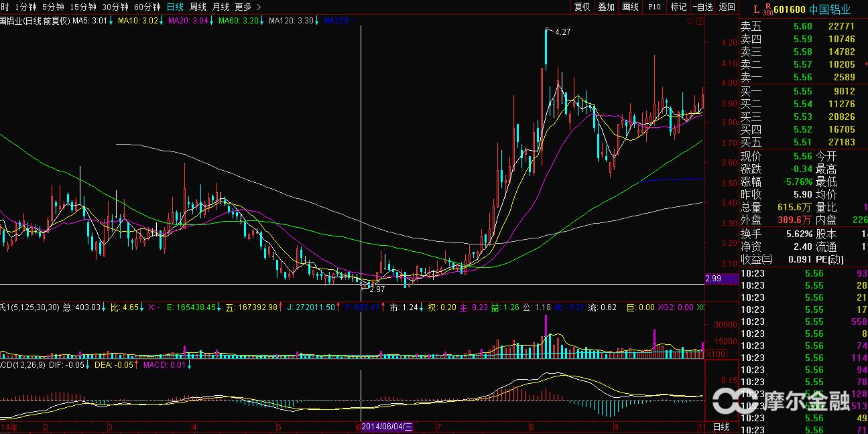Open the 复权 adjustment menu

tap(582, 7)
